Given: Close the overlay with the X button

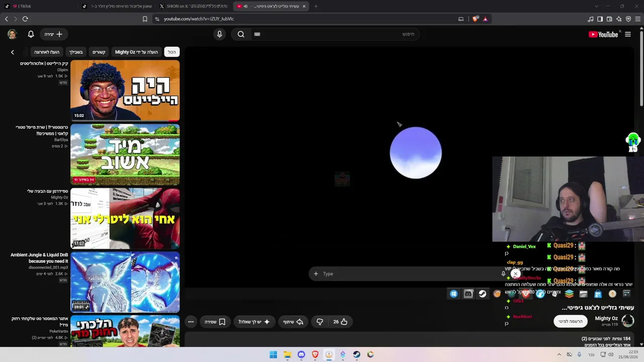Looking at the screenshot, I should pos(516,274).
